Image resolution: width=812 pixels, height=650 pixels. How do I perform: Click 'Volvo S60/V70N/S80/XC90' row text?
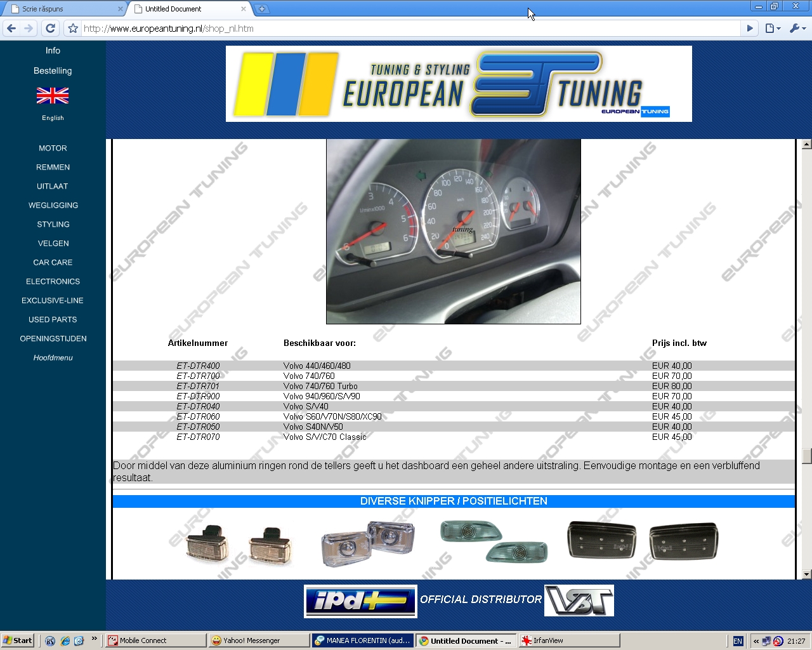332,416
